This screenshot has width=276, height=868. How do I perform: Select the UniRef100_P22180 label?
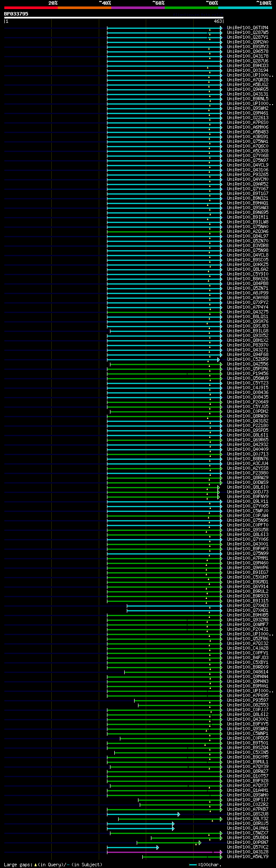click(x=248, y=425)
